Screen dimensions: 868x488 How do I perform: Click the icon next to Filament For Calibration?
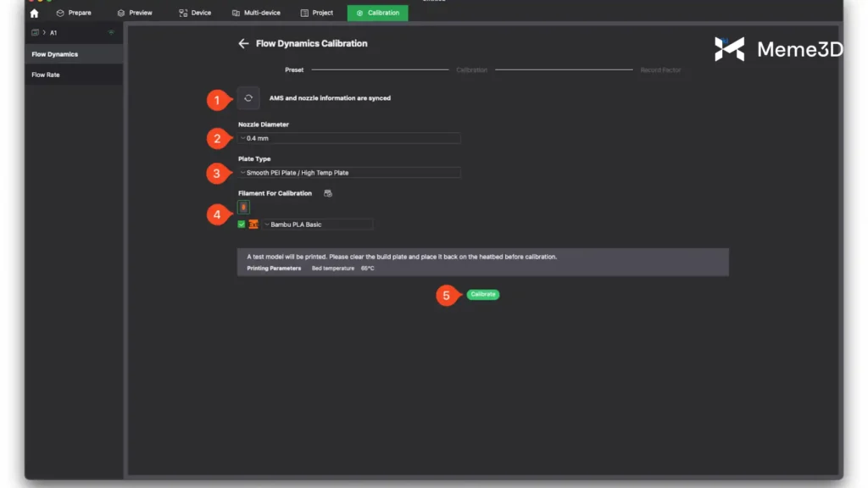tap(328, 193)
